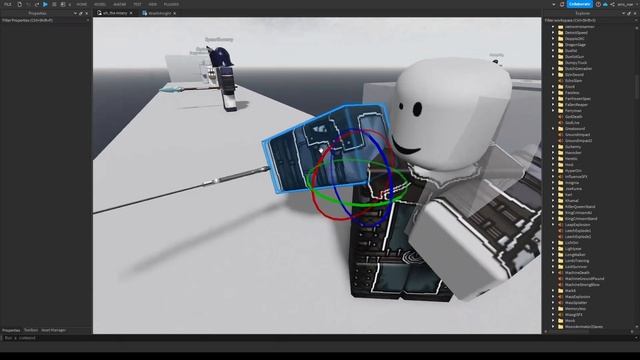Expand the Greatsword folder arrow
This screenshot has height=360, width=640.
553,129
